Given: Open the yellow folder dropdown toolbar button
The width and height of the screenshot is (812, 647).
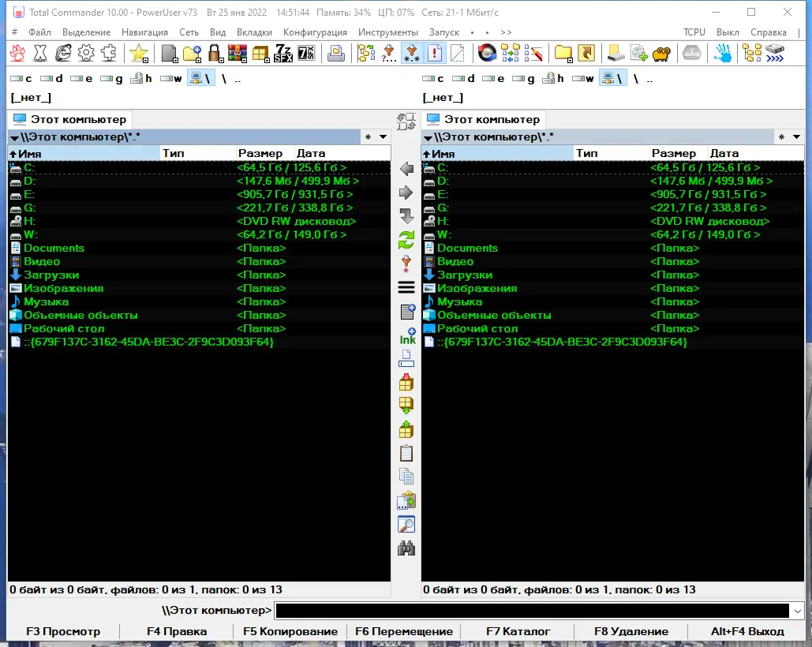Looking at the screenshot, I should pyautogui.click(x=563, y=53).
